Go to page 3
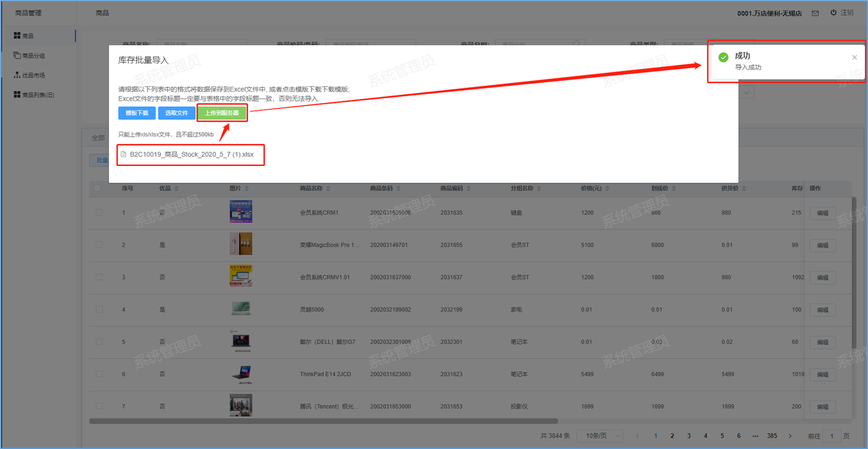The height and width of the screenshot is (449, 868). [x=689, y=436]
